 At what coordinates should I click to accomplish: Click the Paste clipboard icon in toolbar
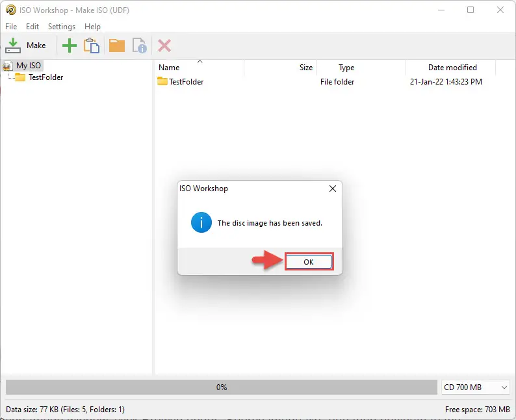92,46
